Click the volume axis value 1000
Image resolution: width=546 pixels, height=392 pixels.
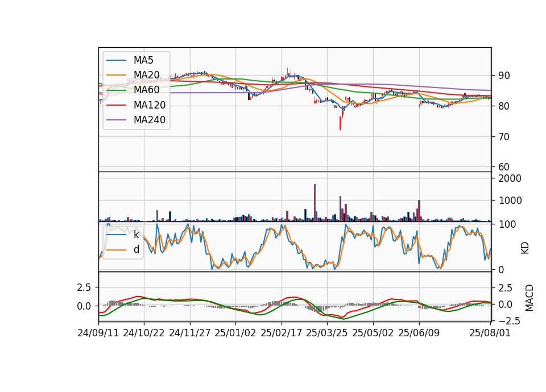point(510,201)
